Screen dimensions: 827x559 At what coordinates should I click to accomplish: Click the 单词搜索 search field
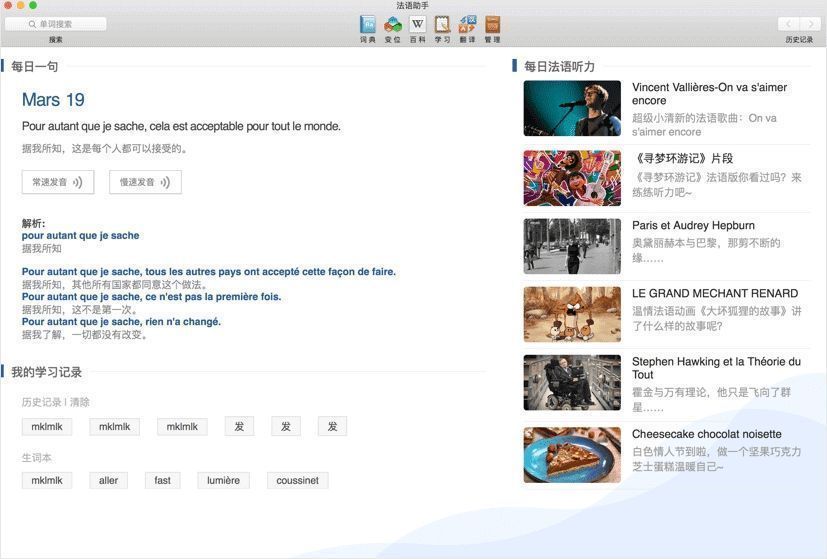[56, 24]
